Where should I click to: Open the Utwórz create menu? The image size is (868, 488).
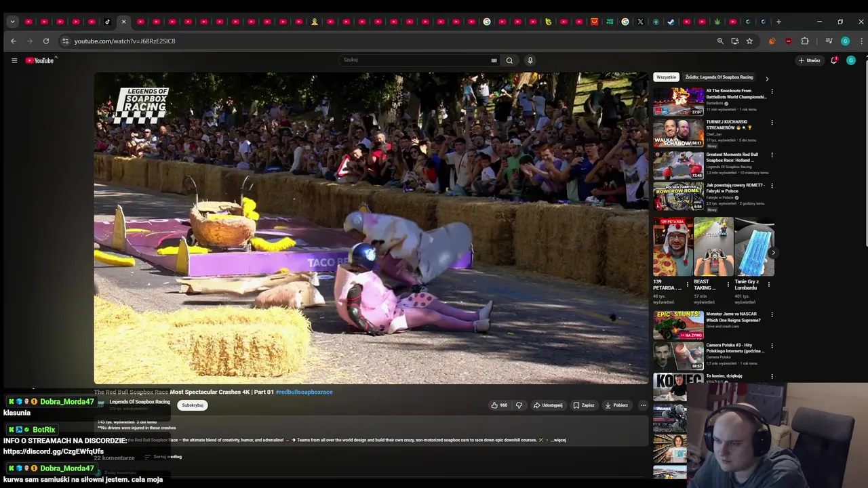[x=809, y=60]
